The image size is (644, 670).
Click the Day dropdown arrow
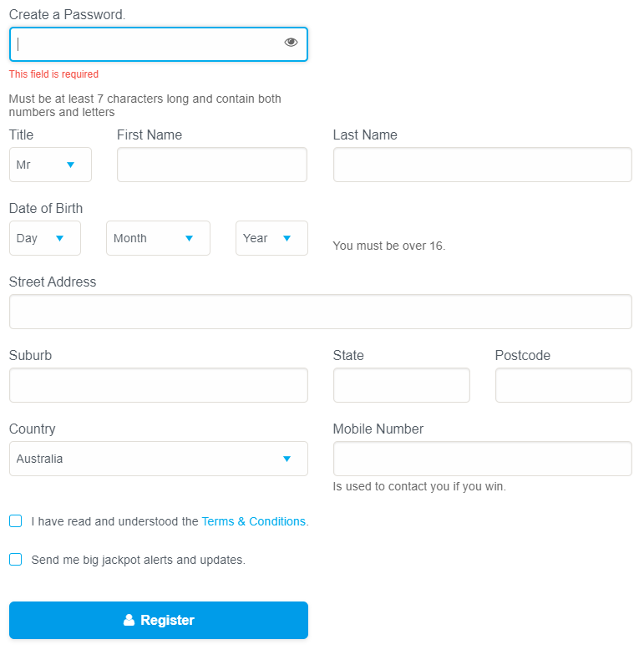60,238
